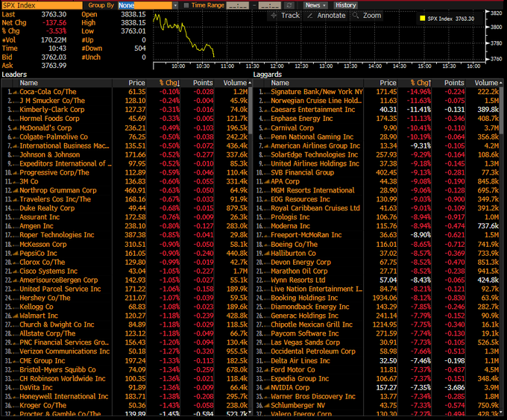Select the Enphase Energy Inc row
The height and width of the screenshot is (420, 507).
click(x=377, y=119)
